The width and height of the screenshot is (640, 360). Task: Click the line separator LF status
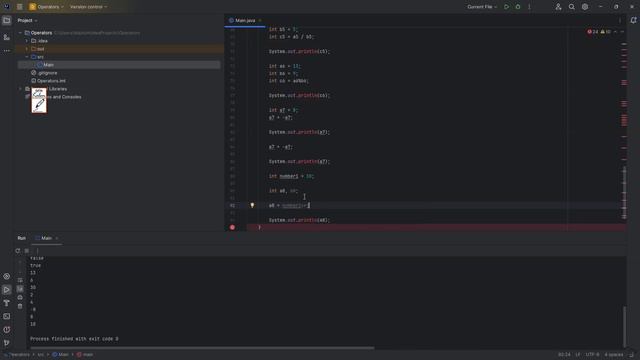click(x=578, y=355)
